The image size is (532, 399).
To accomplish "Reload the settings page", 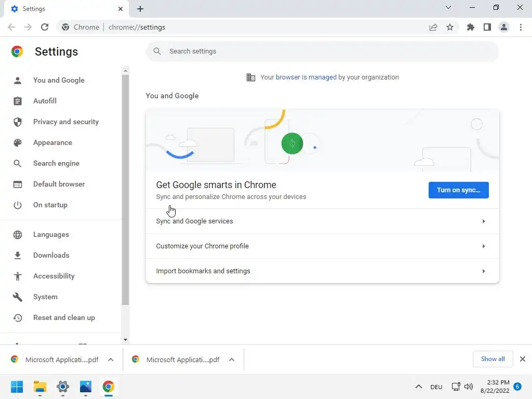I will click(x=45, y=27).
